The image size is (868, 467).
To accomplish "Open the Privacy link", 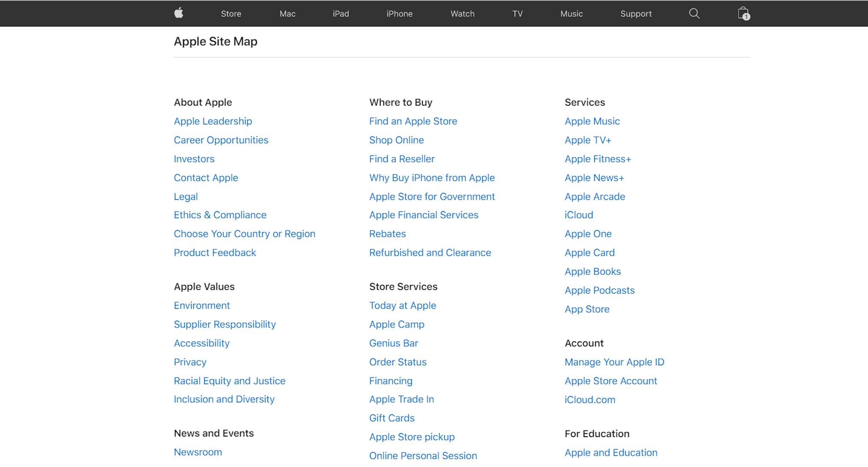I will [190, 362].
